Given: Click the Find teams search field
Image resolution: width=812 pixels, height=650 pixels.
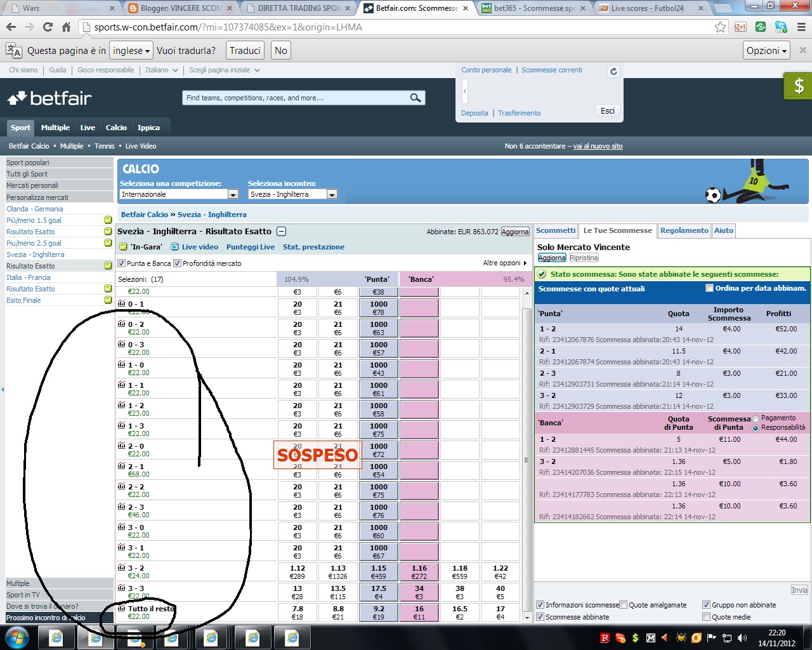Looking at the screenshot, I should (x=296, y=98).
